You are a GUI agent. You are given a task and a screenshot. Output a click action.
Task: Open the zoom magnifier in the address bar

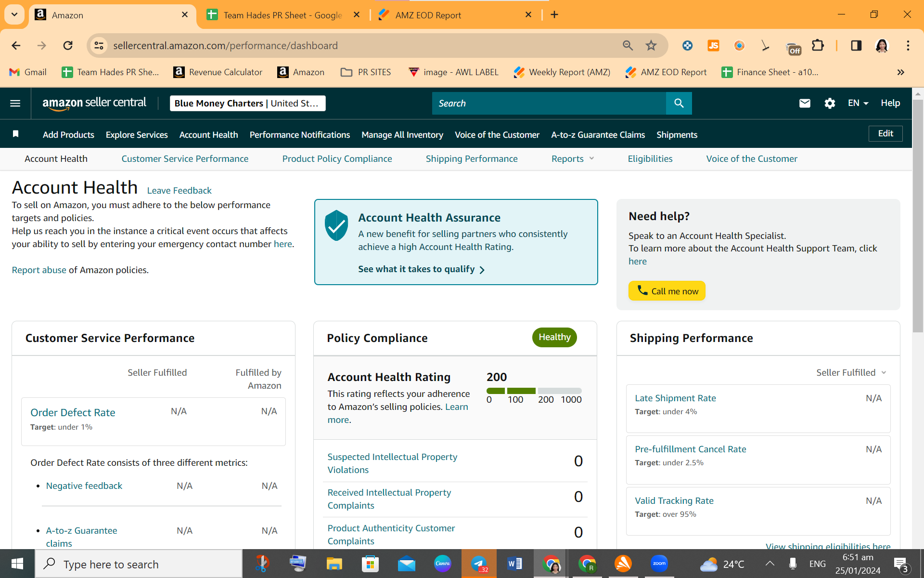pyautogui.click(x=628, y=46)
